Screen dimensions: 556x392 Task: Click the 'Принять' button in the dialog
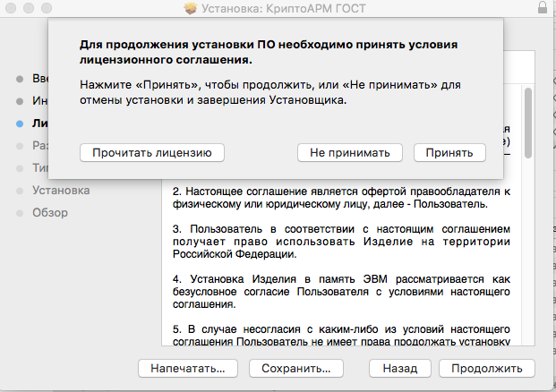click(449, 153)
